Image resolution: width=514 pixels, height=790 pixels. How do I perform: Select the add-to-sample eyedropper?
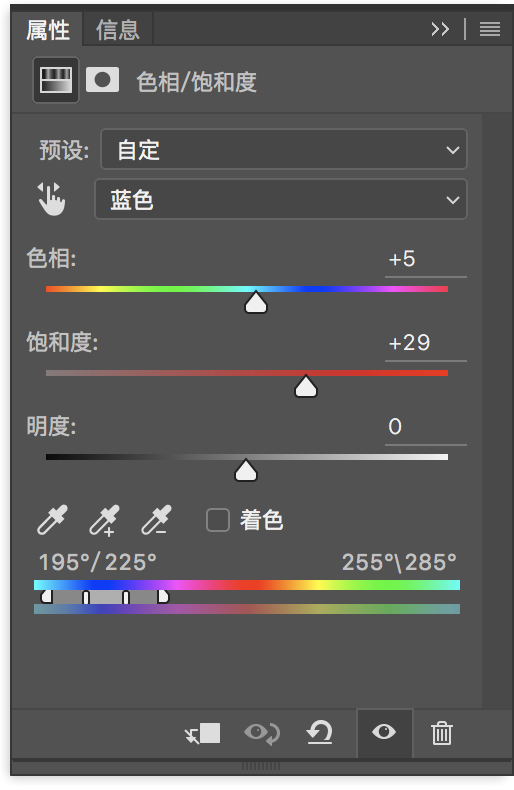[x=104, y=519]
